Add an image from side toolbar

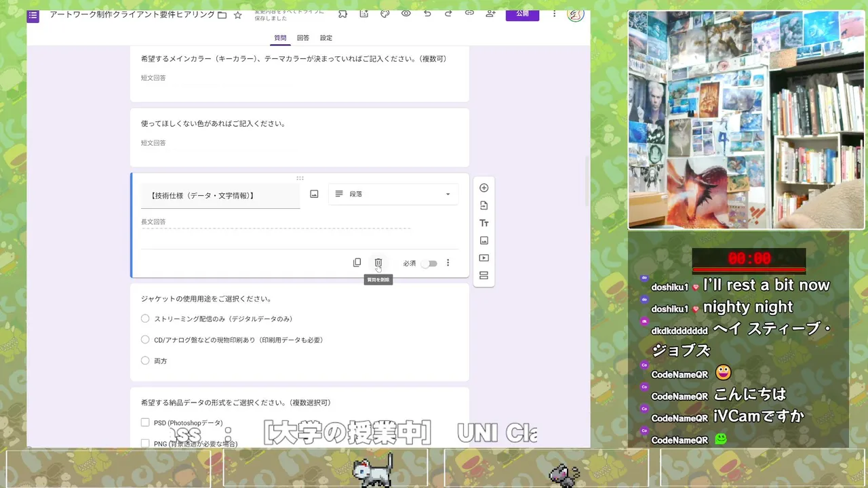[x=484, y=241]
